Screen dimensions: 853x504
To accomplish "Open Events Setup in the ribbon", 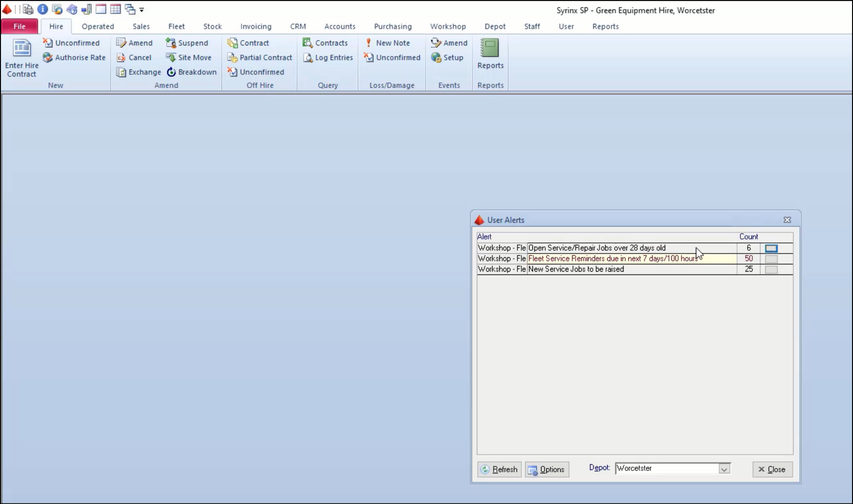I will pos(436,57).
